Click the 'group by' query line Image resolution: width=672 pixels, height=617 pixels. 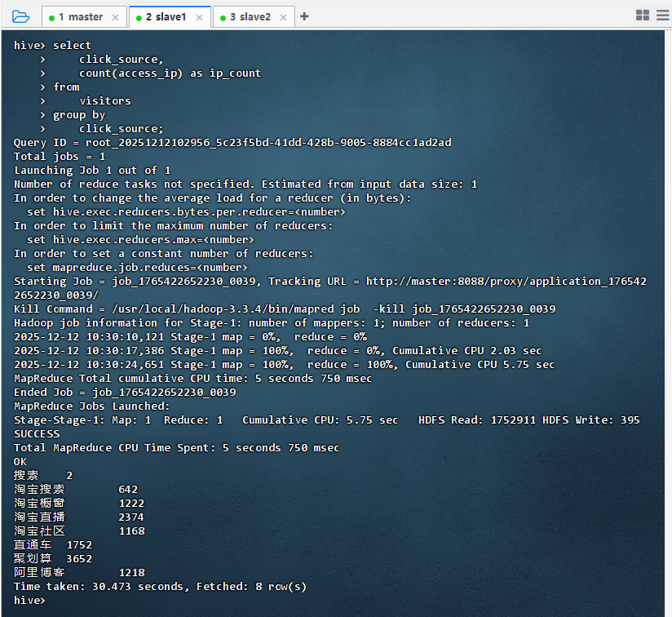(79, 115)
